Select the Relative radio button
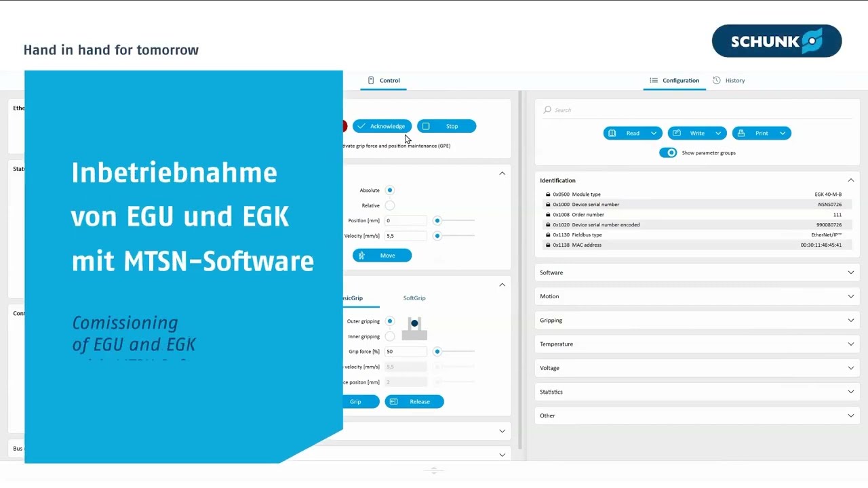Viewport: 868px width, 488px height. click(390, 205)
